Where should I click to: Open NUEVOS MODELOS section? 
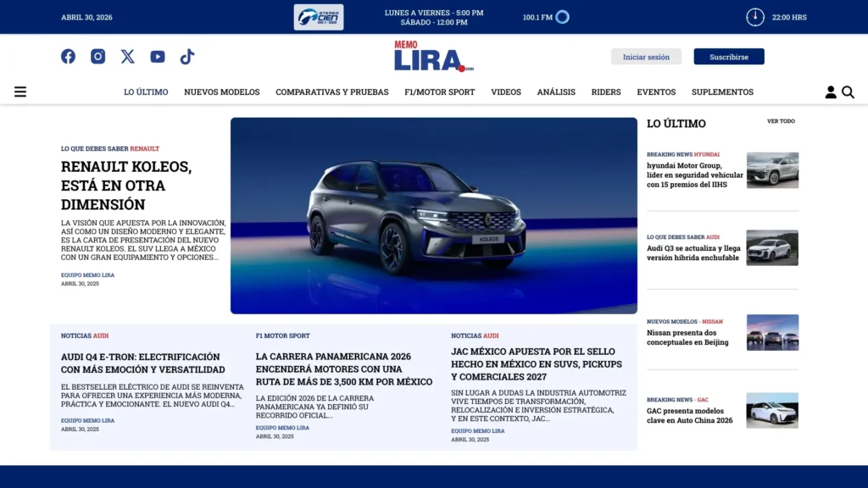click(222, 91)
